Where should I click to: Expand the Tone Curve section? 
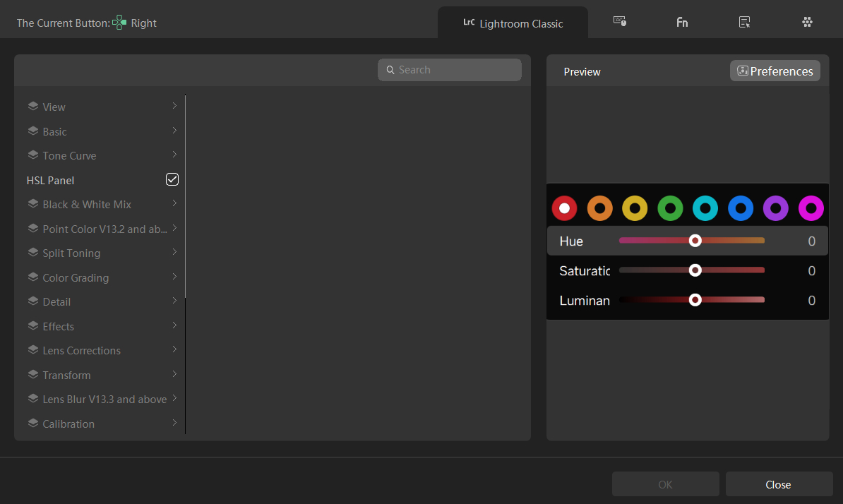(x=174, y=155)
